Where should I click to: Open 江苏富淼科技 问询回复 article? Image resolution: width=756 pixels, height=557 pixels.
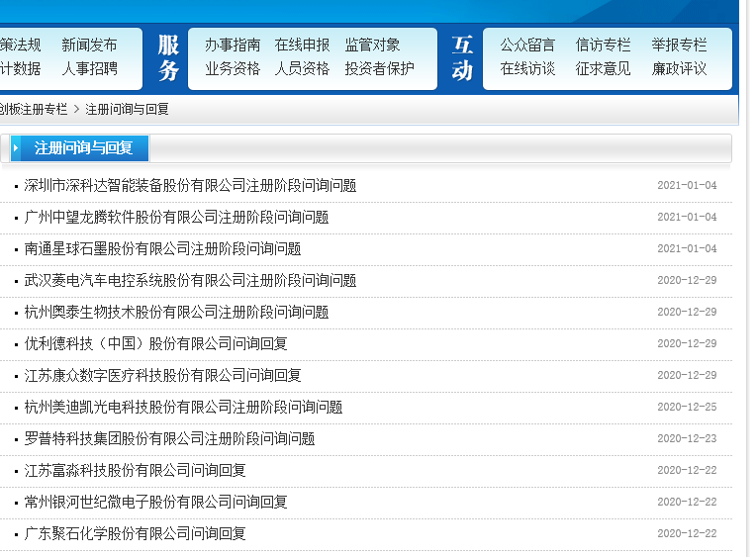[x=135, y=470]
